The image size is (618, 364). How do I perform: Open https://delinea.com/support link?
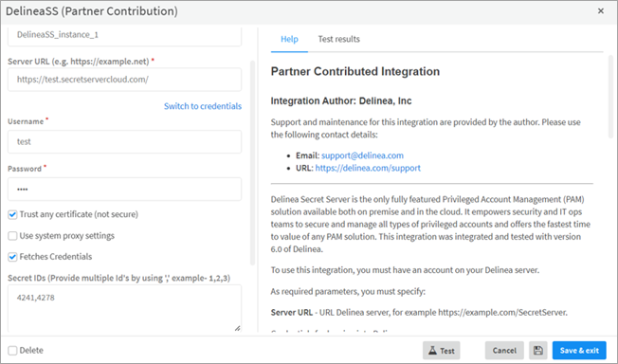(x=368, y=168)
